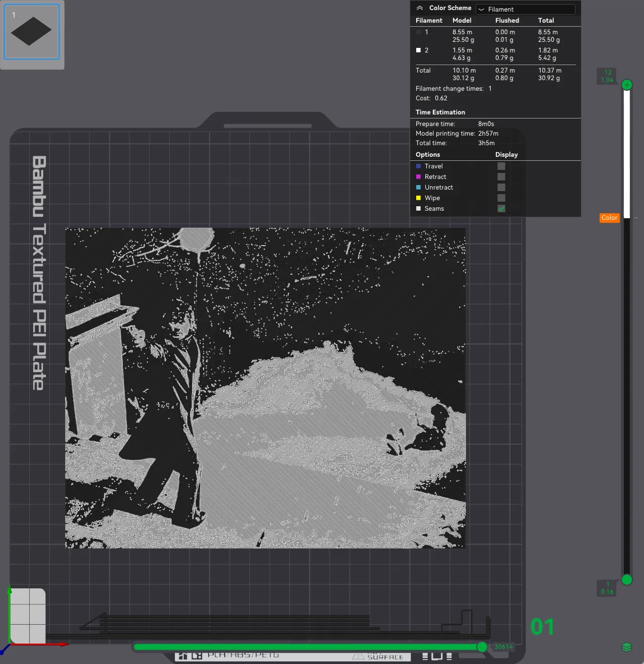This screenshot has height=664, width=644.
Task: Click the bottom green layer slider handle
Action: [x=627, y=580]
